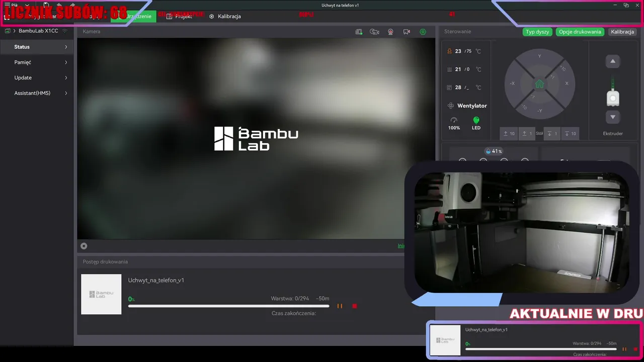Click the Bambu Lab logo in camera view
Viewport: 644px width, 362px height.
pos(256,138)
